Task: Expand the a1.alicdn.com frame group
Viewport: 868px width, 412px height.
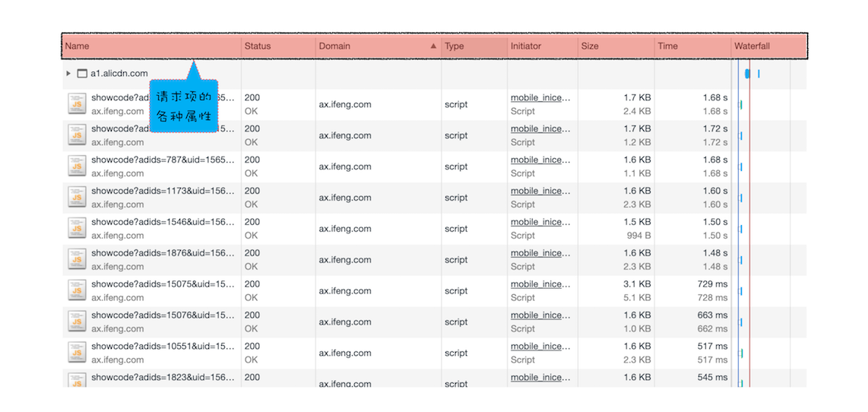Action: [x=68, y=74]
